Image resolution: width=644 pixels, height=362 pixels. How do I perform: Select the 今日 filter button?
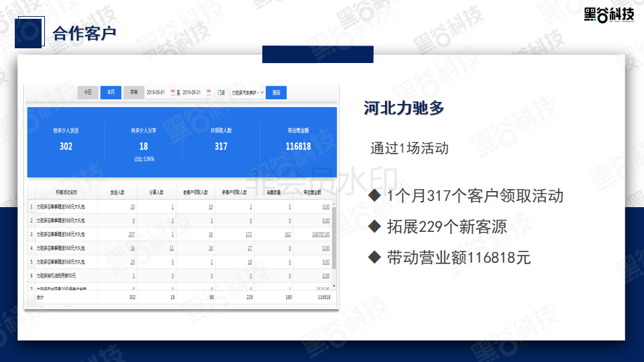pyautogui.click(x=88, y=93)
